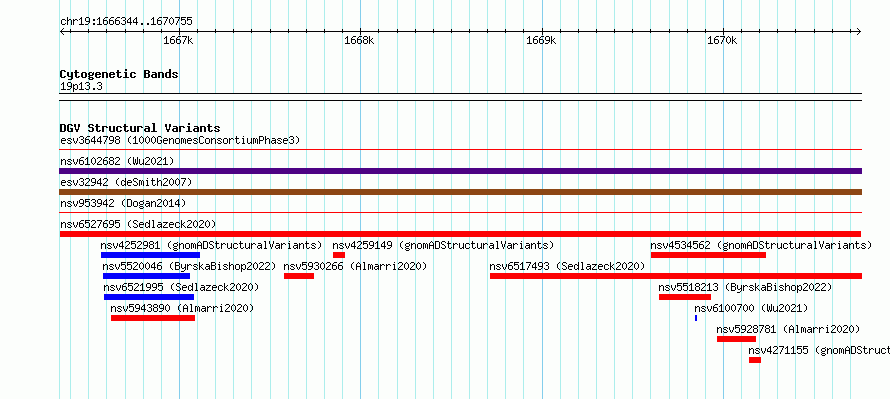Viewport: 890px width, 399px height.
Task: Click the red nsv5518213 ByrskaBishop2022 bar
Action: pyautogui.click(x=685, y=297)
